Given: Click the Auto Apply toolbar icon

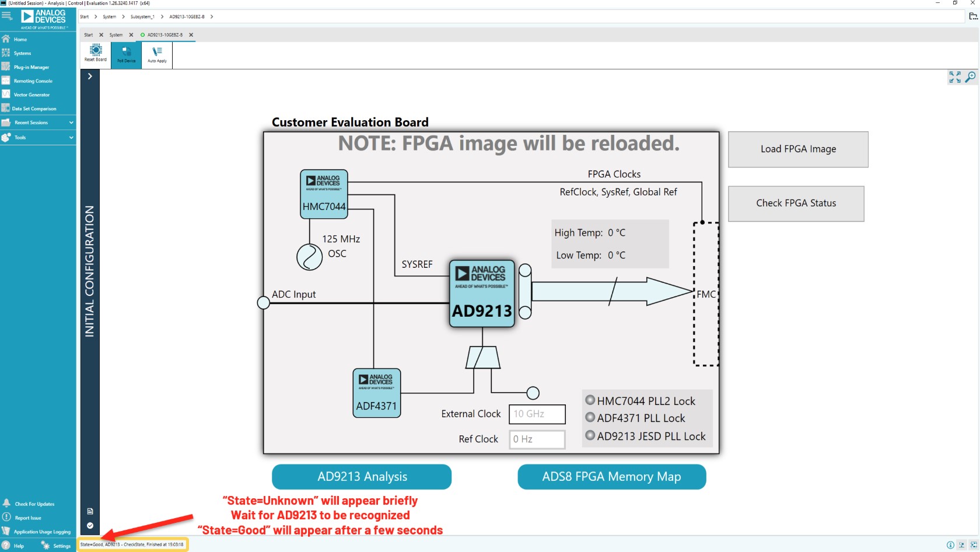Looking at the screenshot, I should point(156,54).
